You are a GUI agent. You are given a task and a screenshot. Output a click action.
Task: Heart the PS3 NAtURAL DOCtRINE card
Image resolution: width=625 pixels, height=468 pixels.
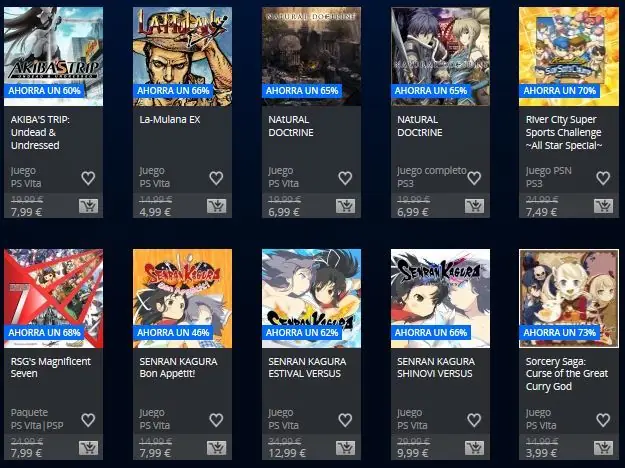(x=474, y=178)
